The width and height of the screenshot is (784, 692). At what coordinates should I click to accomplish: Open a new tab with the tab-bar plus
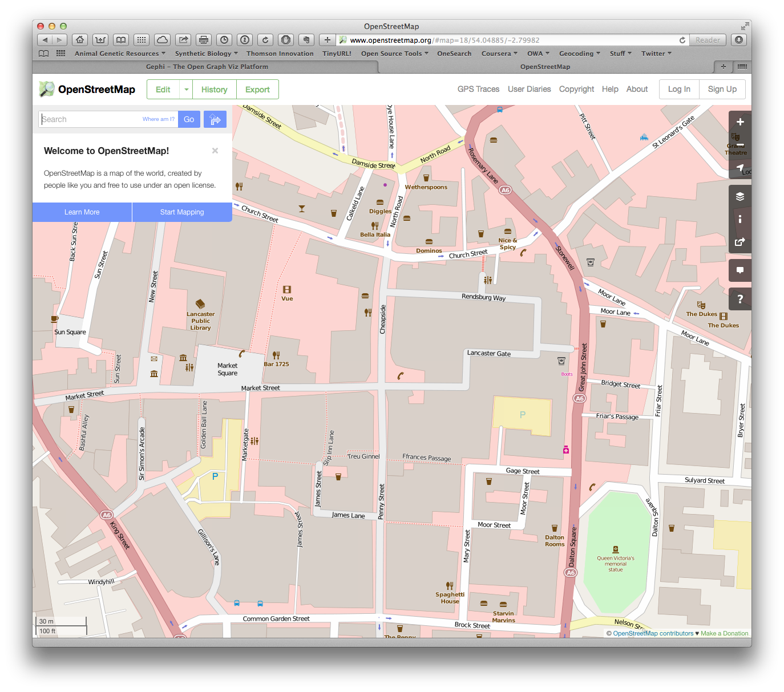(724, 67)
